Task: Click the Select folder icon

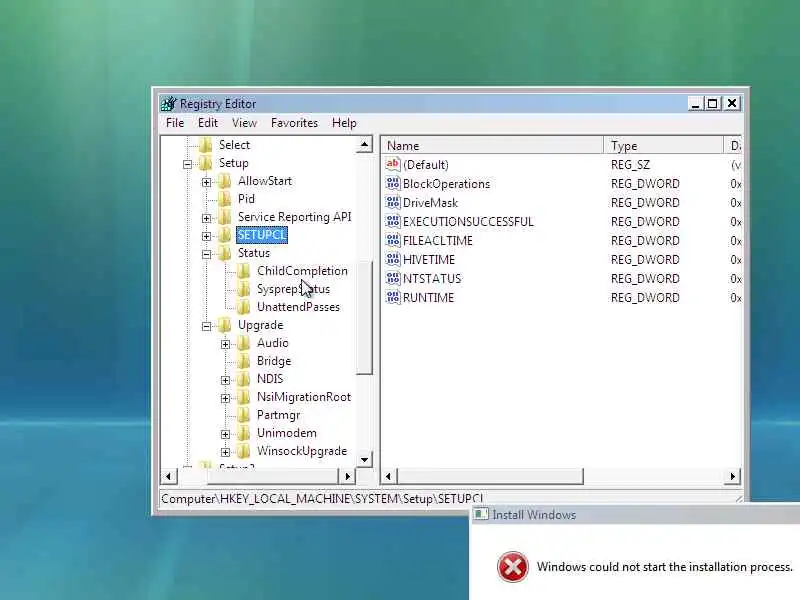Action: tap(206, 145)
